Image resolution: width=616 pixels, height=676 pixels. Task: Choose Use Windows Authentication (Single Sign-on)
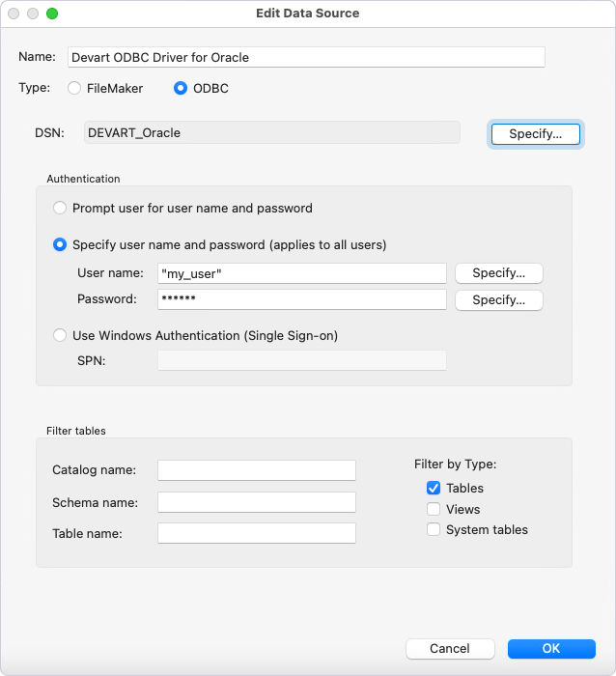(60, 335)
